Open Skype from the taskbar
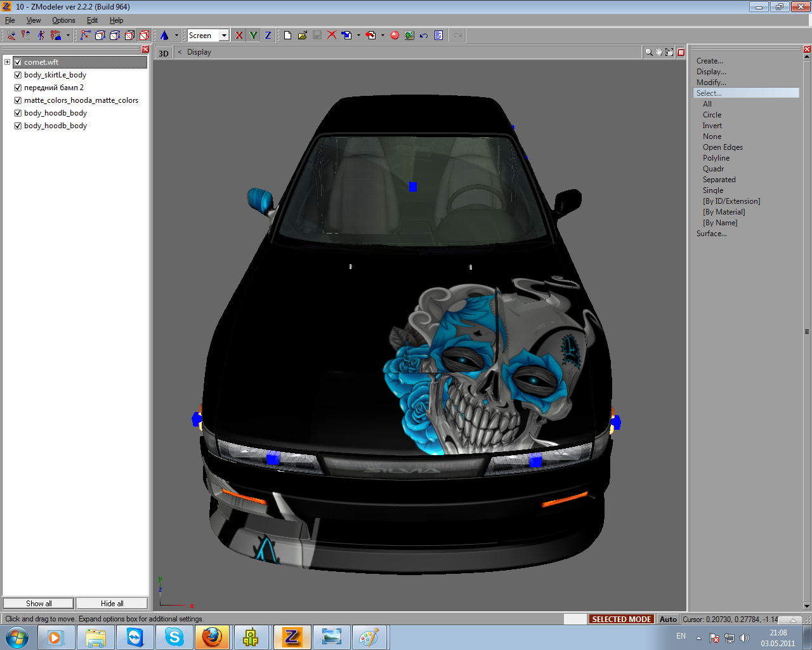The width and height of the screenshot is (812, 650). pyautogui.click(x=174, y=637)
